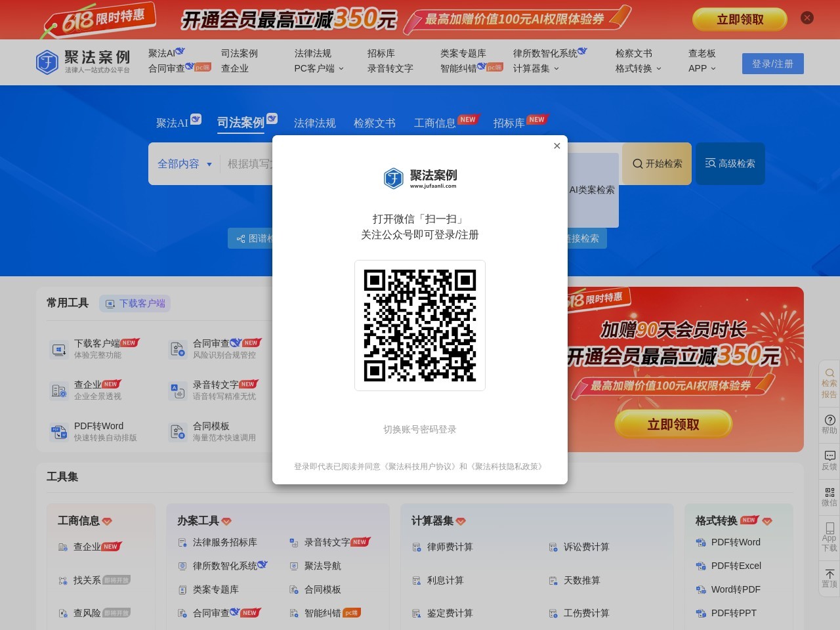This screenshot has width=840, height=630.
Task: Collapse the 计算器集 tool group arrow
Action: [x=461, y=522]
